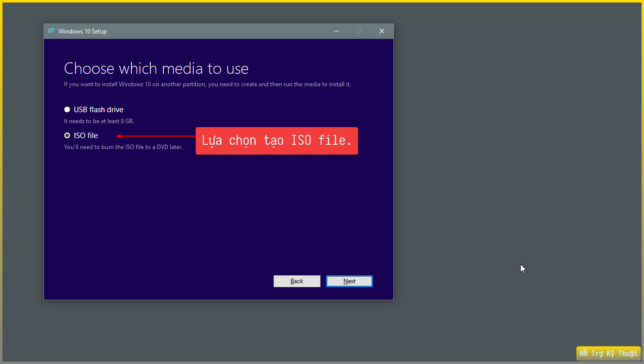Click the Windows 10 Setup title icon
The height and width of the screenshot is (364, 644).
click(51, 31)
